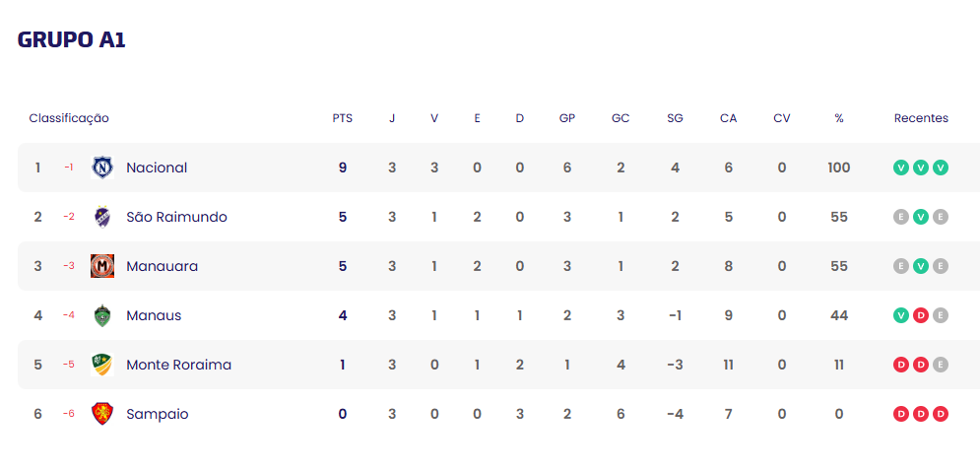
Task: Click Sampaio's first defeat badge in Recentes
Action: click(900, 414)
